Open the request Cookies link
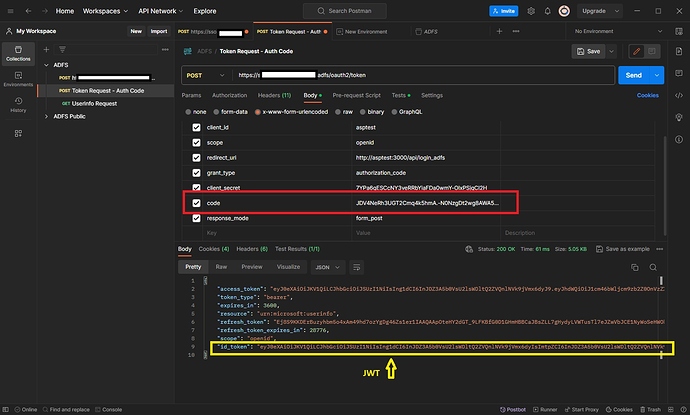Screen dimensions: 690x415 click(647, 95)
